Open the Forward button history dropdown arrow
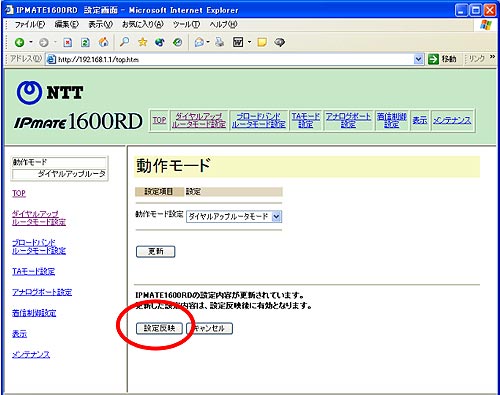The height and width of the screenshot is (395, 500). click(55, 42)
